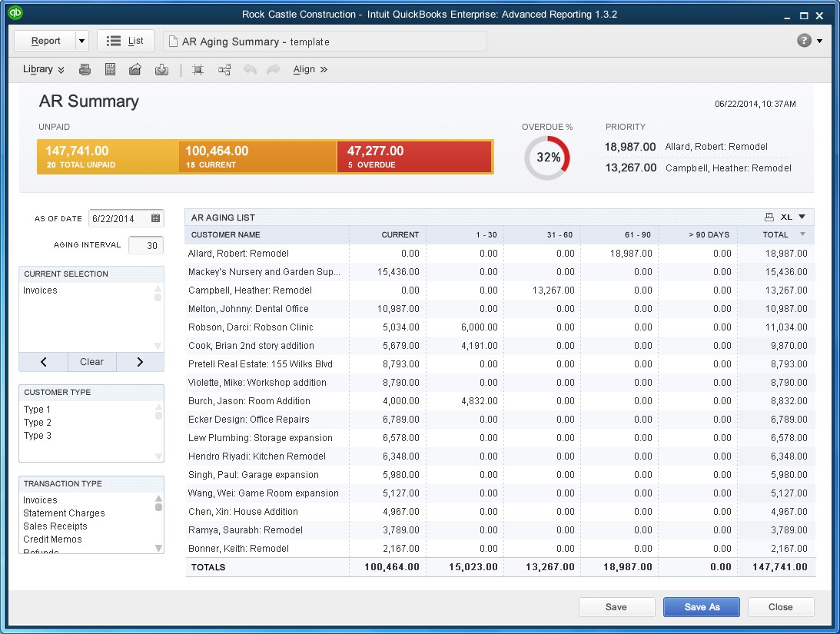Select Type 2 in Customer Type list
This screenshot has height=634, width=840.
(x=37, y=423)
